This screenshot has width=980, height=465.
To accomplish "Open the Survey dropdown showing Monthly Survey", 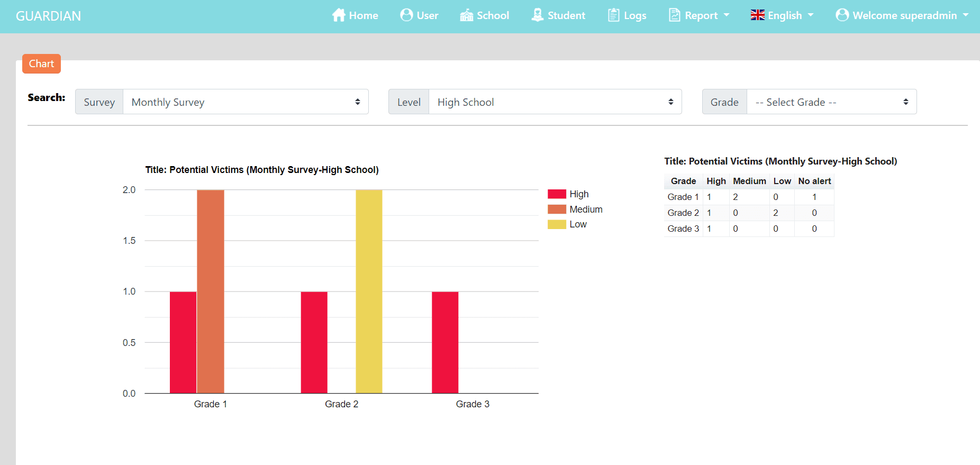I will (246, 102).
